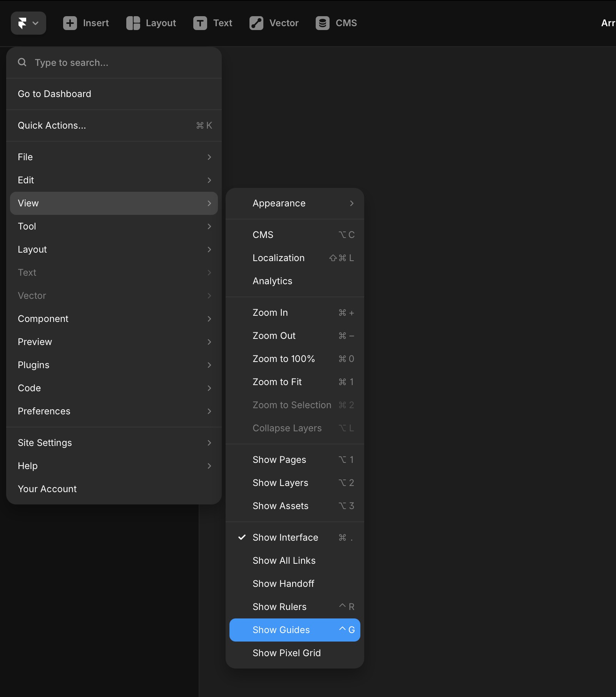616x697 pixels.
Task: Click the Framer logo main menu button
Action: coord(28,23)
